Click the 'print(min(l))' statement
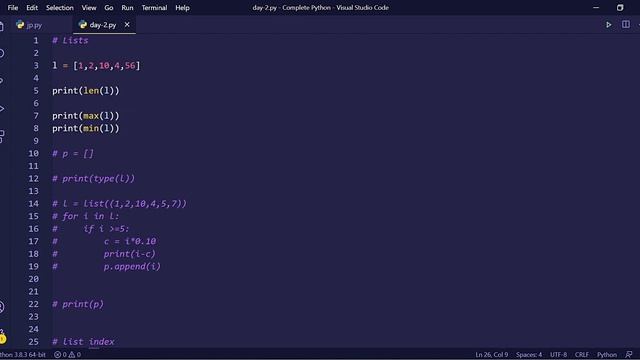Image resolution: width=640 pixels, height=360 pixels. coord(86,128)
